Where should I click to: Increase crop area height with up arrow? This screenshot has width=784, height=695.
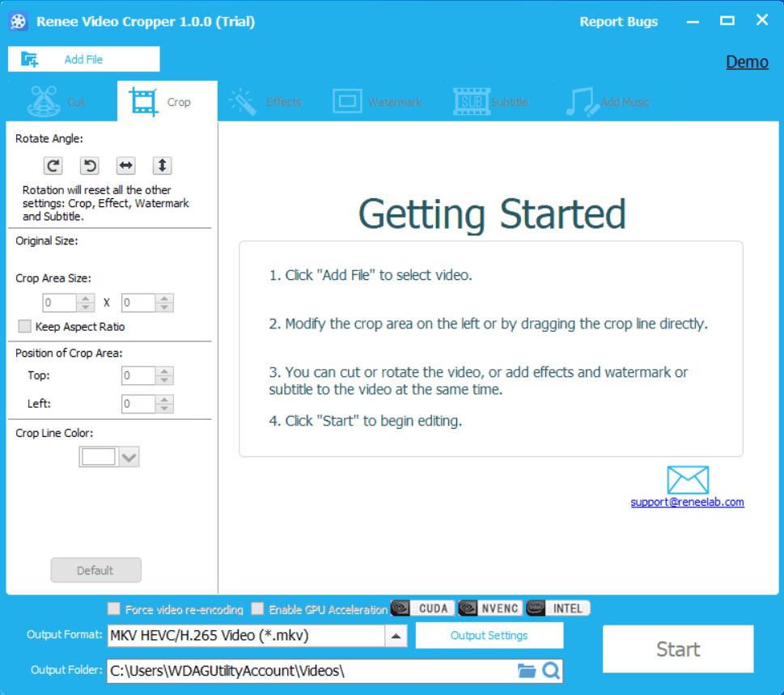tap(164, 298)
